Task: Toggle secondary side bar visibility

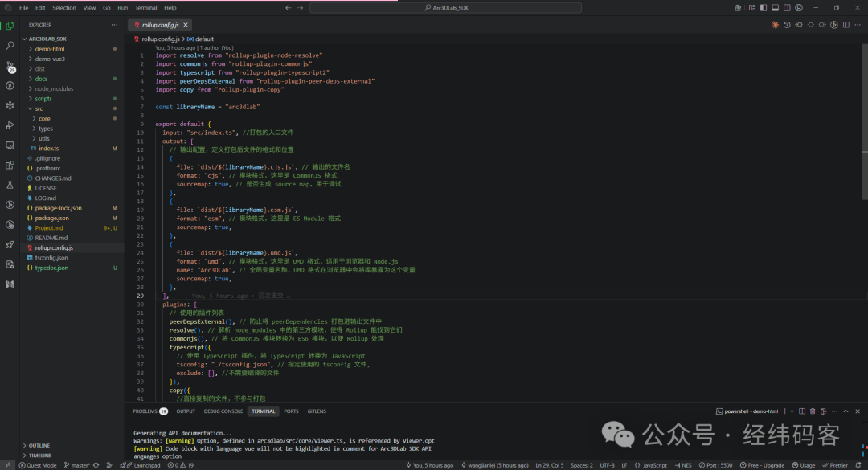Action: tap(787, 8)
